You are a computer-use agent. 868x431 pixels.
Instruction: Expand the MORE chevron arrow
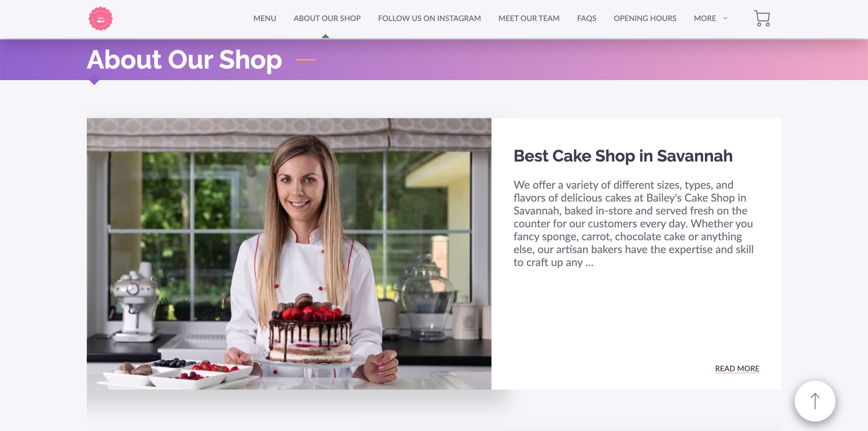pyautogui.click(x=725, y=18)
